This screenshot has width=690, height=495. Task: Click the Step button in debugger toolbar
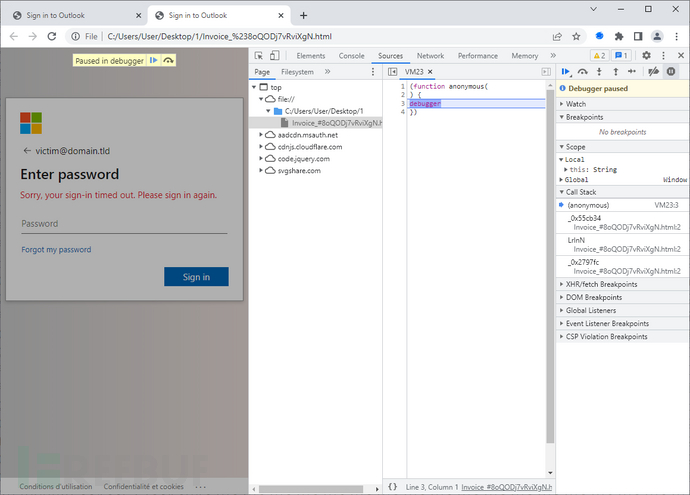(632, 72)
